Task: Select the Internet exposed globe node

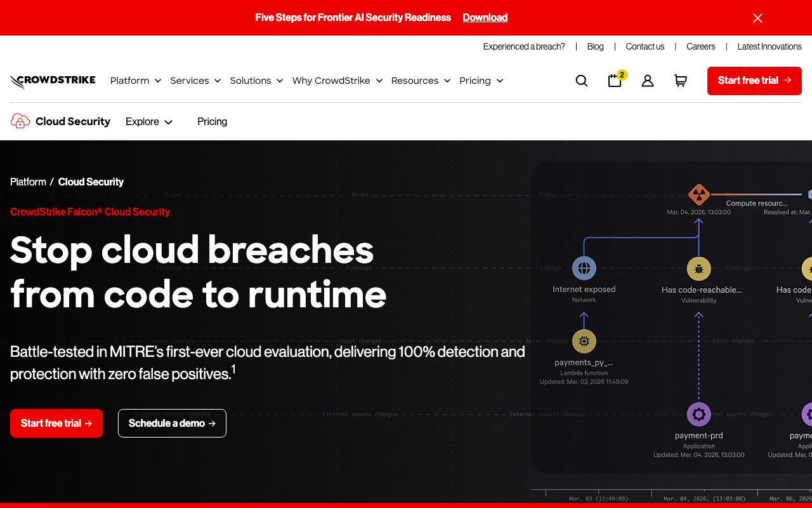Action: point(584,269)
